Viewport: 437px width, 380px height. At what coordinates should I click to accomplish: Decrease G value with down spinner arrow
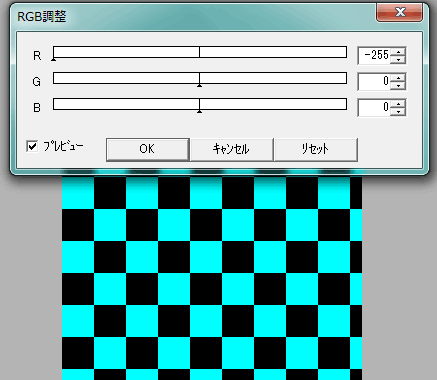pyautogui.click(x=398, y=85)
